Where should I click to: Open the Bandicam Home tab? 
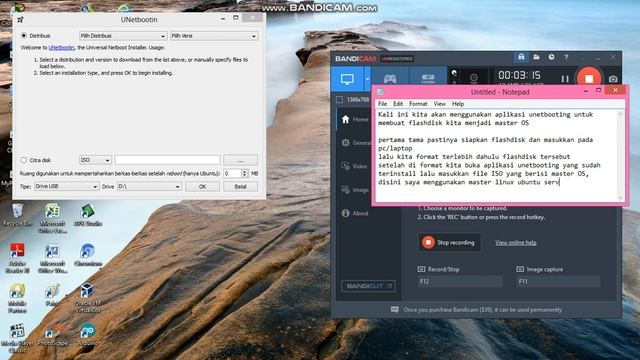pos(355,119)
